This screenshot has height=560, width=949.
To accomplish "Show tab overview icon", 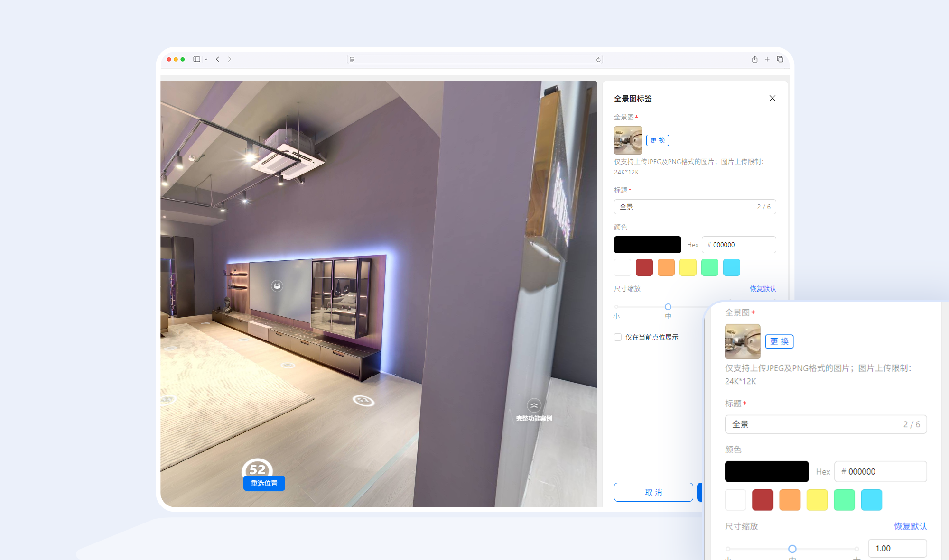I will click(780, 59).
